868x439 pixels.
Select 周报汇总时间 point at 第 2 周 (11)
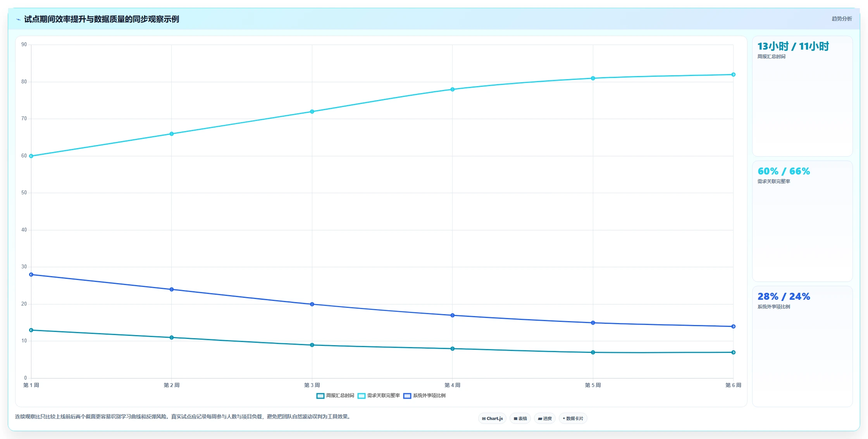(172, 337)
